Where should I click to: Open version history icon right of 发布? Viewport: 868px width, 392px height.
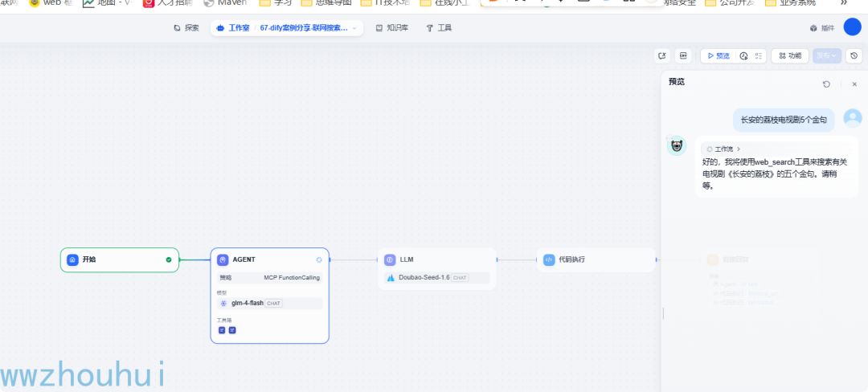pos(854,56)
